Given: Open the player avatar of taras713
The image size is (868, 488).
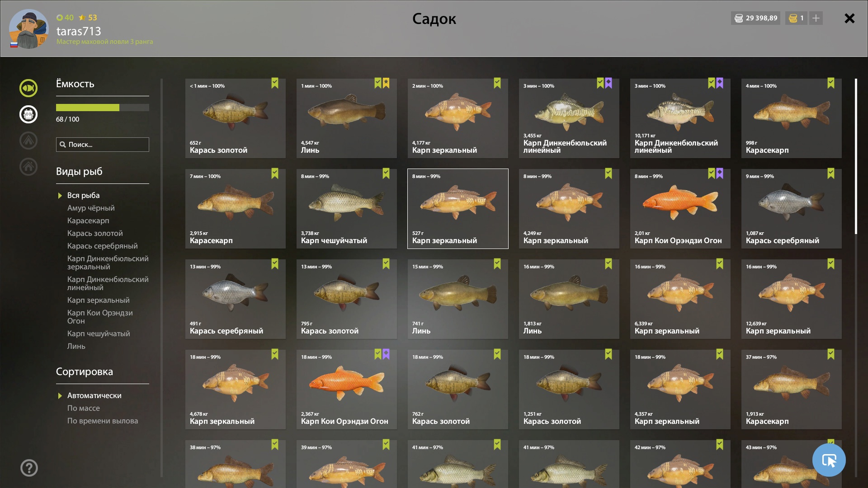Looking at the screenshot, I should (29, 29).
